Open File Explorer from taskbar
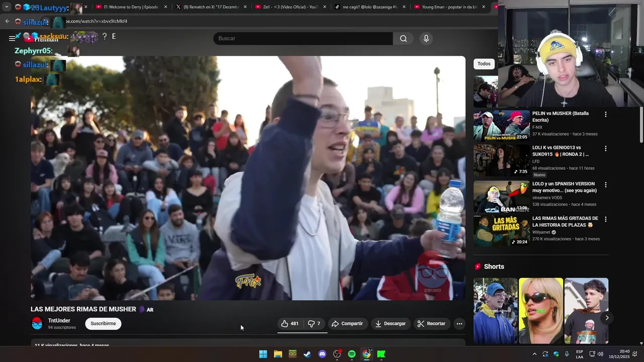Viewport: 644px width, 362px height. (278, 354)
